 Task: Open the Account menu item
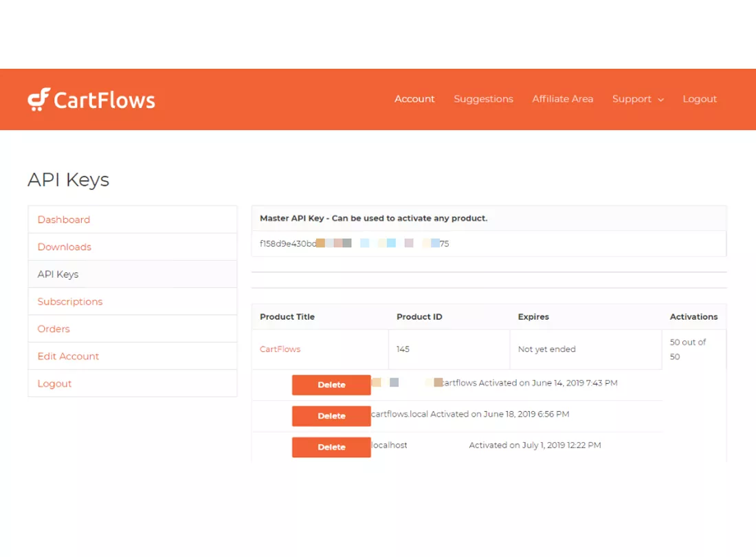point(414,99)
